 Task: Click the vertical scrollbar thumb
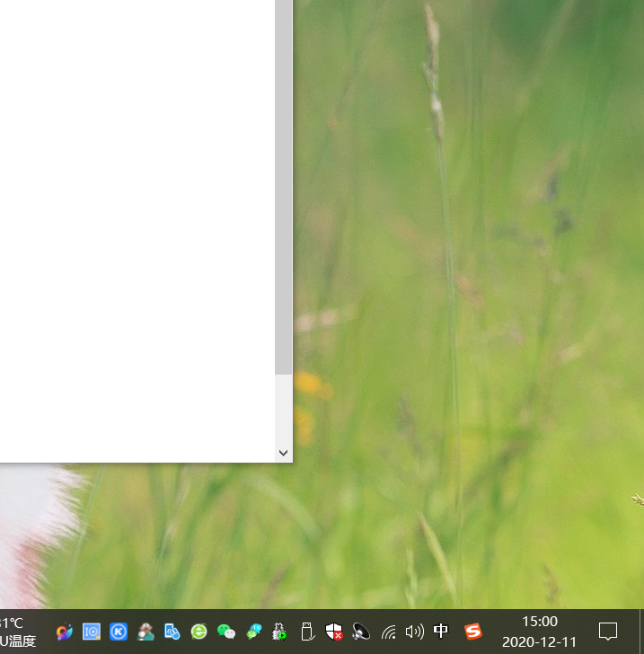tap(284, 180)
